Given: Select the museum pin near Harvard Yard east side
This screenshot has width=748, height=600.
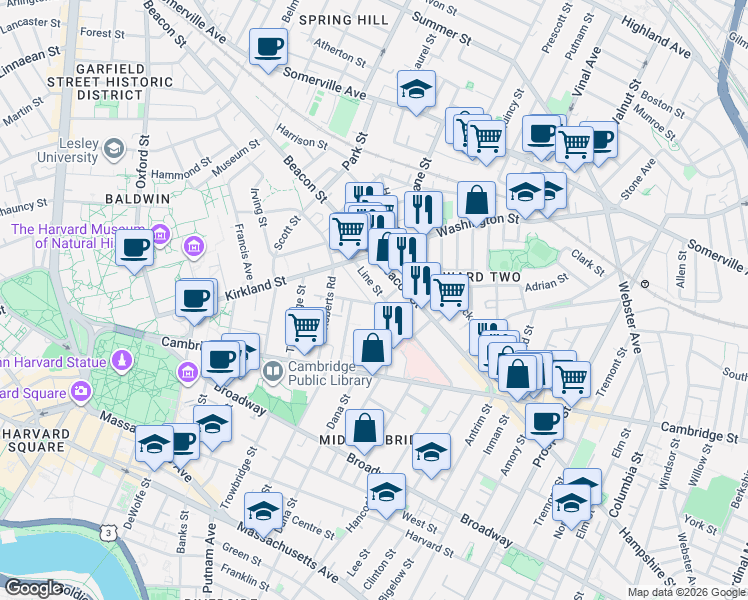Looking at the screenshot, I should tap(187, 372).
